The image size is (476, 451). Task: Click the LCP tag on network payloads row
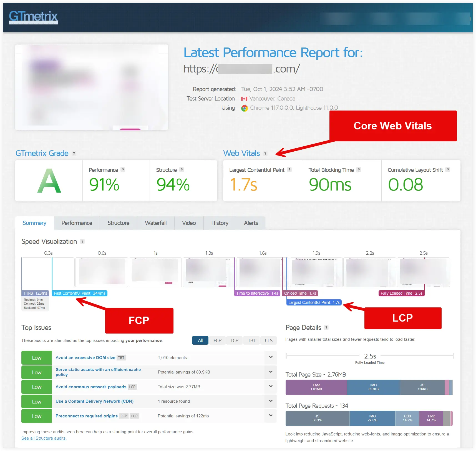pos(132,387)
